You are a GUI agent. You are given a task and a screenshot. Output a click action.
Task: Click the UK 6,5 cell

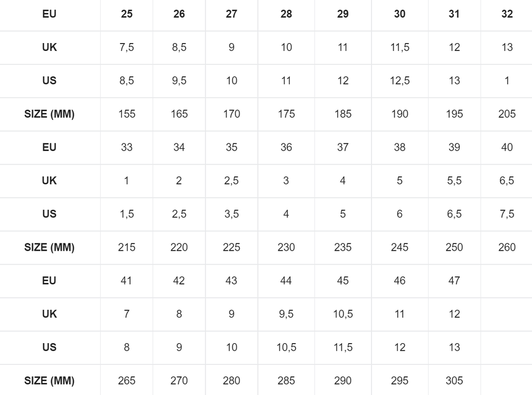pos(507,181)
